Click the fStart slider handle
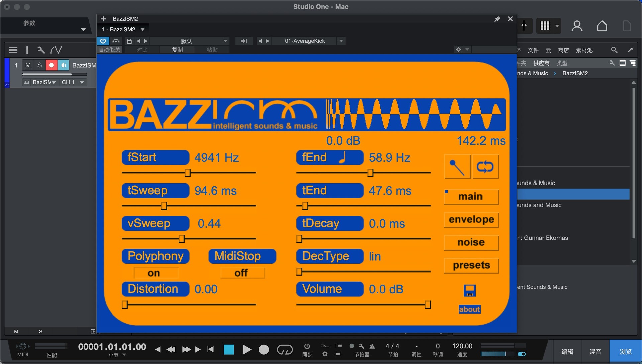This screenshot has height=364, width=642. coord(188,173)
